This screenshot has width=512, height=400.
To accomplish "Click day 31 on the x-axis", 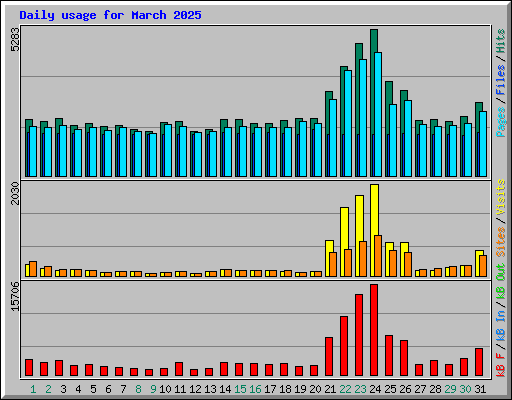I will pos(480,389).
